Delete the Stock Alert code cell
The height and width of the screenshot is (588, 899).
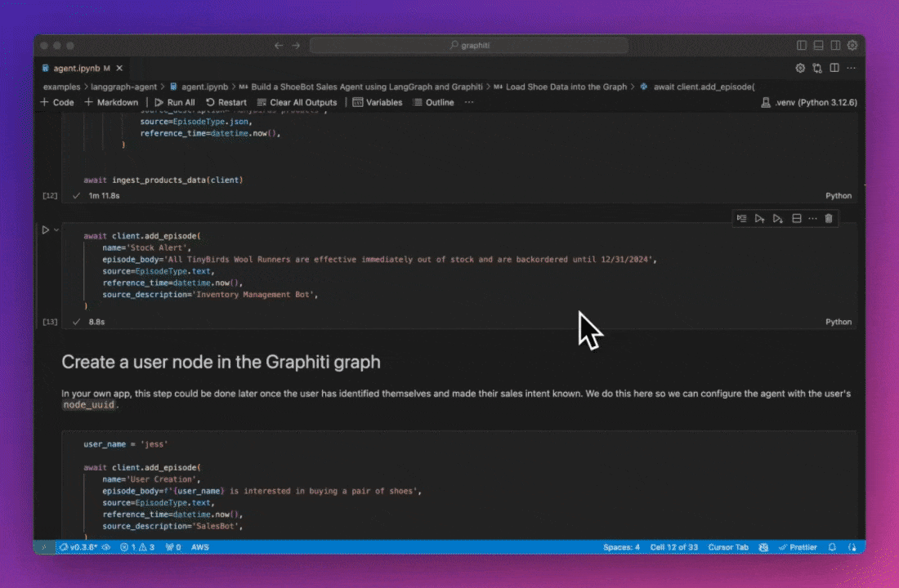pos(829,218)
